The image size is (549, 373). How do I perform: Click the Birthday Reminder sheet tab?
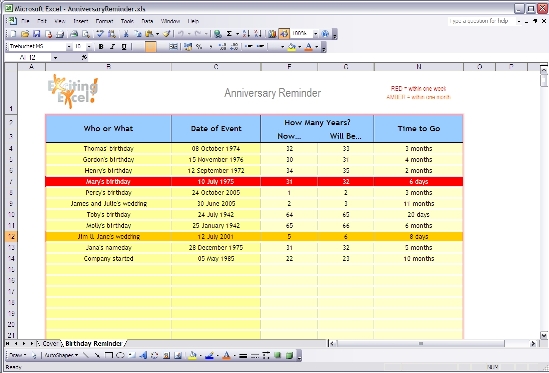tap(93, 344)
